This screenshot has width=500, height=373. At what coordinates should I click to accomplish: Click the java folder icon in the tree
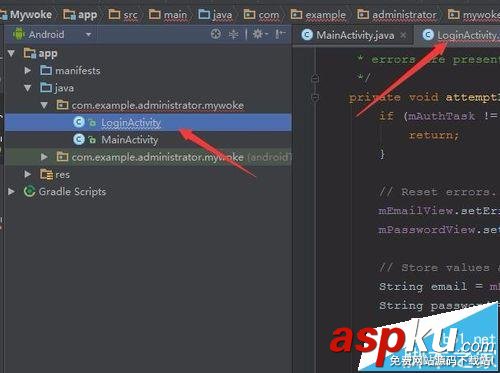(x=46, y=88)
